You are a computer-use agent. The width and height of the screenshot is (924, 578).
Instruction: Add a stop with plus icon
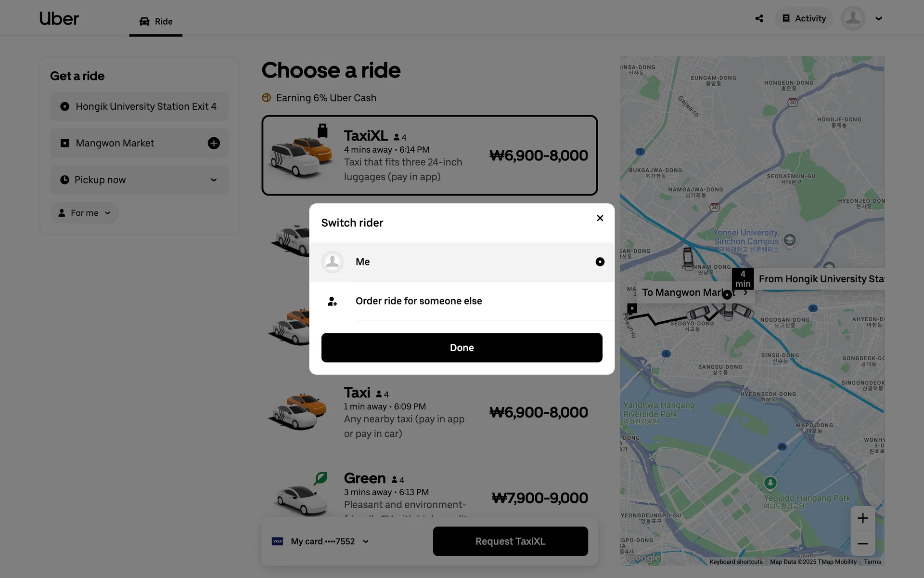214,143
